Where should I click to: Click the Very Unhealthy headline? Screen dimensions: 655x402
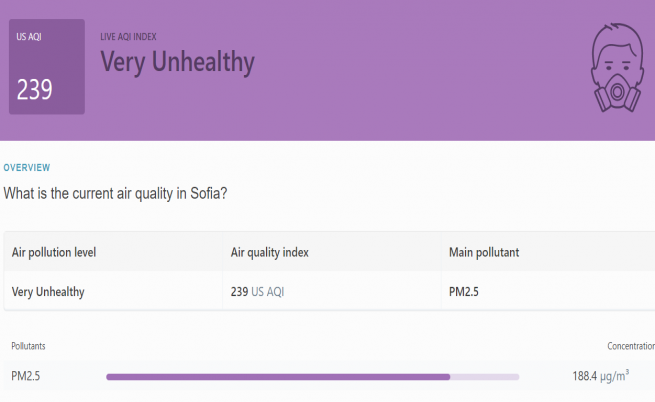tap(178, 62)
